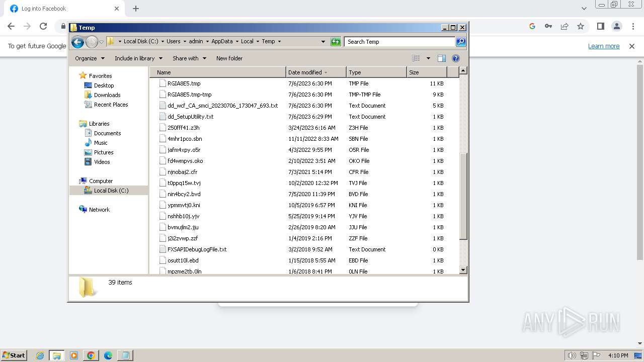
Task: Click the taskbar clock showing 4:10 PM
Action: point(618,355)
